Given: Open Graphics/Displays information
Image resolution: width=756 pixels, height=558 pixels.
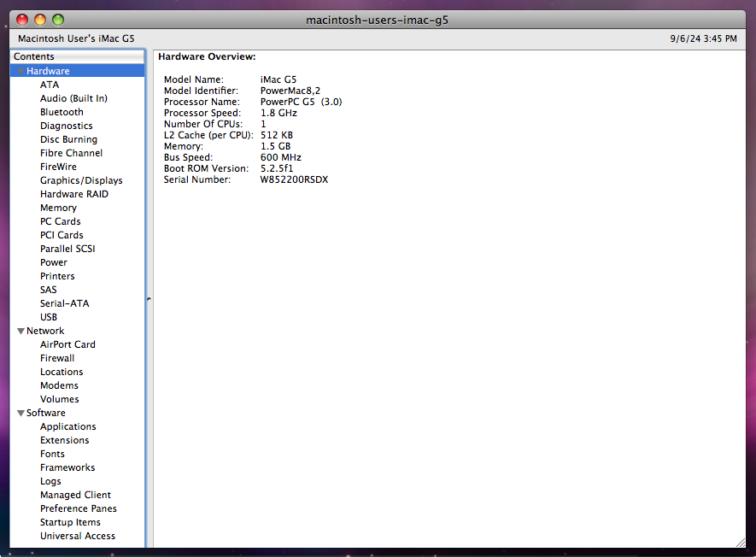Looking at the screenshot, I should 81,180.
